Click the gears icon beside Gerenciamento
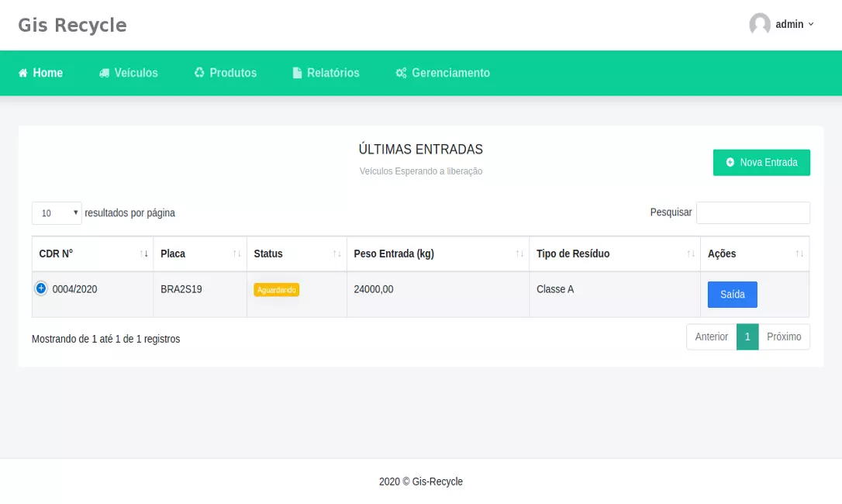The image size is (842, 504). (x=401, y=73)
